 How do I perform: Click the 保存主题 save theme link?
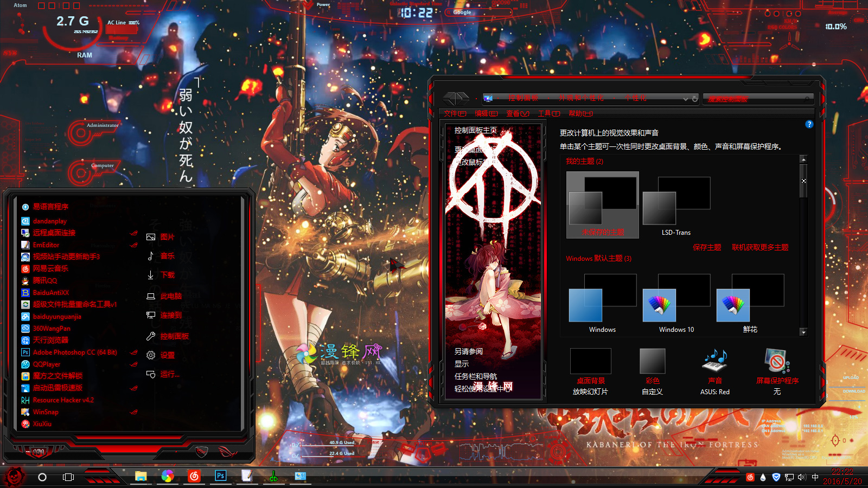[x=707, y=247]
